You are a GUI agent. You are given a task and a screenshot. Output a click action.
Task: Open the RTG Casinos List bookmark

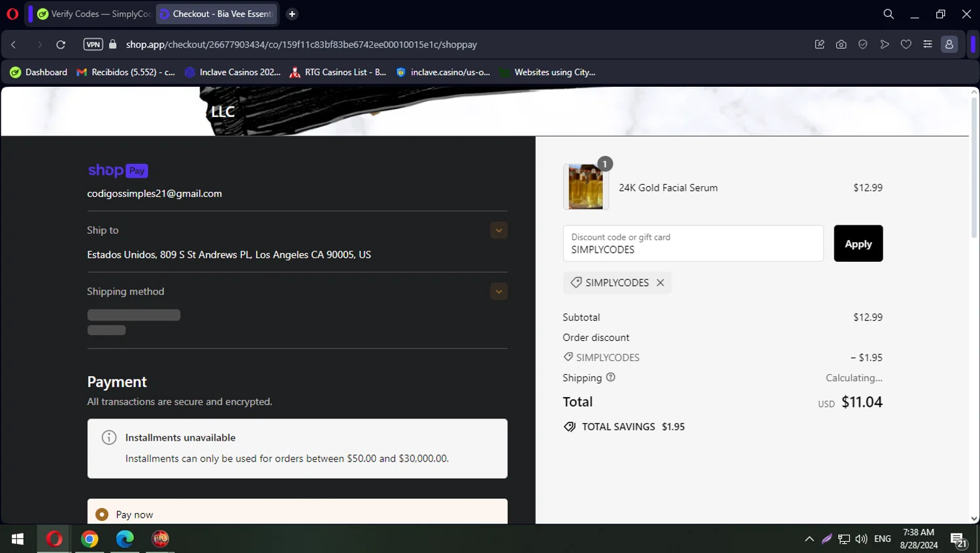tap(338, 72)
